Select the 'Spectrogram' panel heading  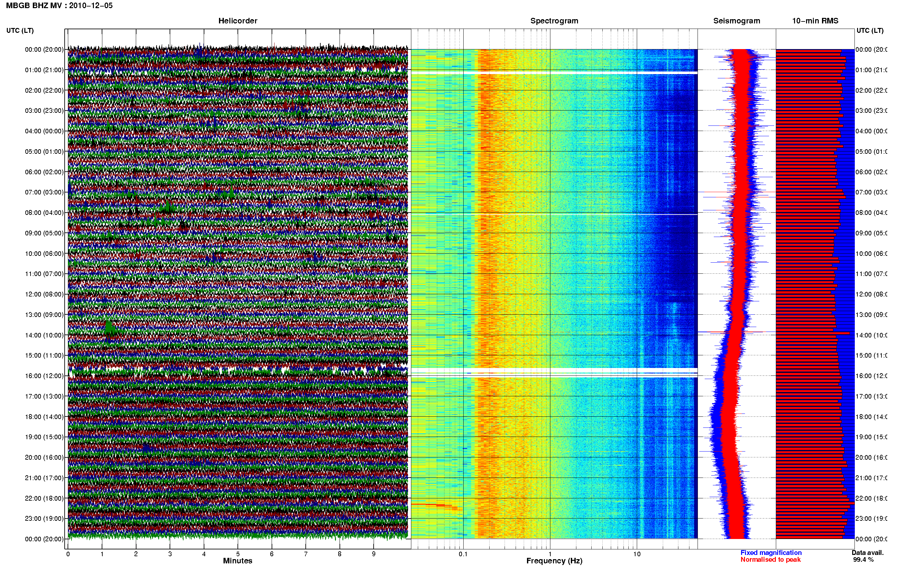pyautogui.click(x=554, y=21)
